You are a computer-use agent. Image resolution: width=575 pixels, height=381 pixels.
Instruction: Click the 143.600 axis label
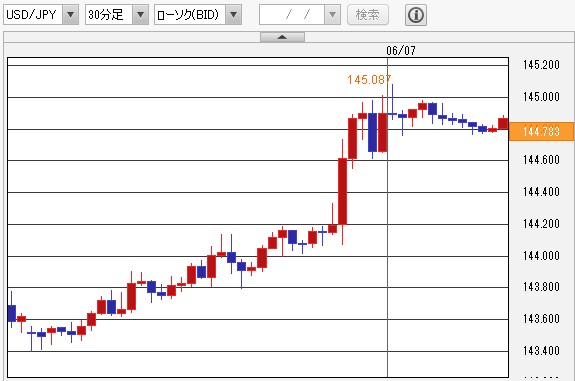541,319
